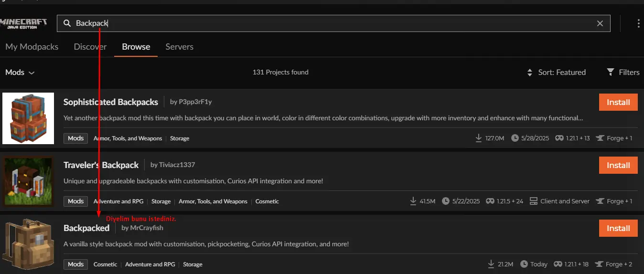Select Cosmetic category on Backpacked
Viewport: 644px width, 274px height.
[x=105, y=264]
